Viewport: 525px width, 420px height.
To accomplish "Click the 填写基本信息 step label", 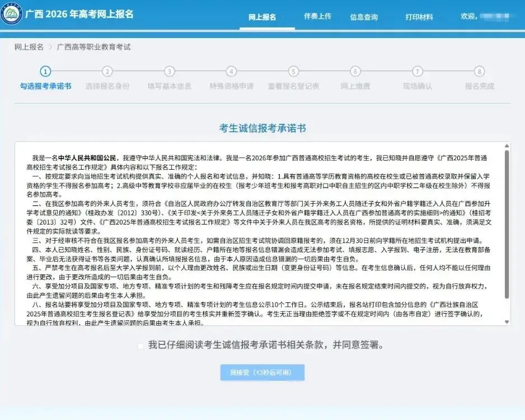I will point(170,86).
